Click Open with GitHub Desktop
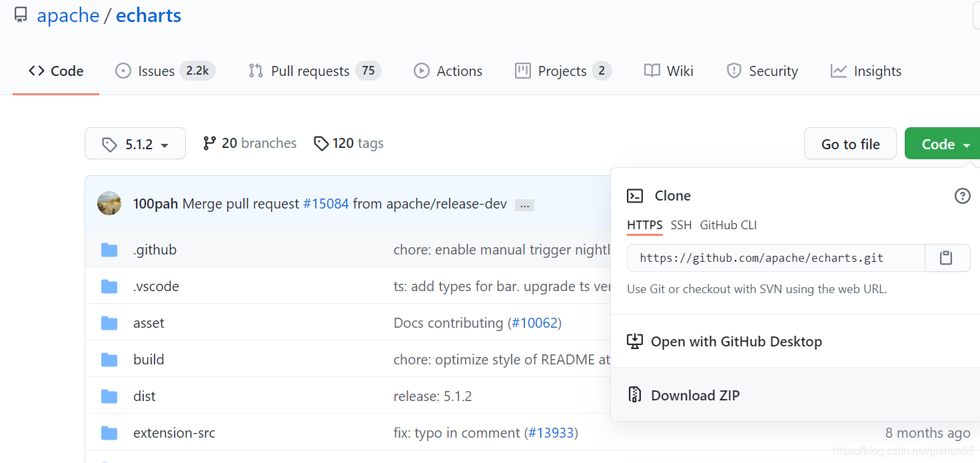 tap(736, 342)
